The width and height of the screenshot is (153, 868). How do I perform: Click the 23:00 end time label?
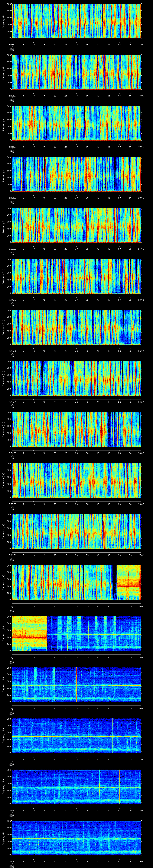(141, 351)
